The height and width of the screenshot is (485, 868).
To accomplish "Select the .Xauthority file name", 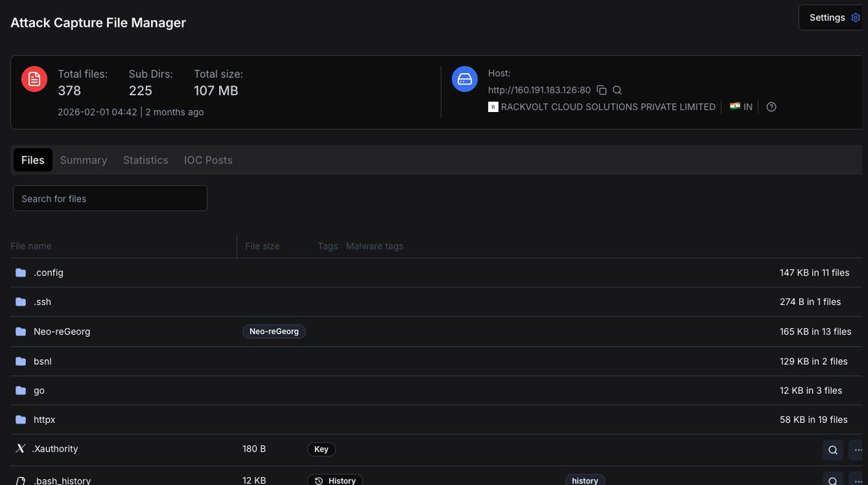I will coord(55,449).
